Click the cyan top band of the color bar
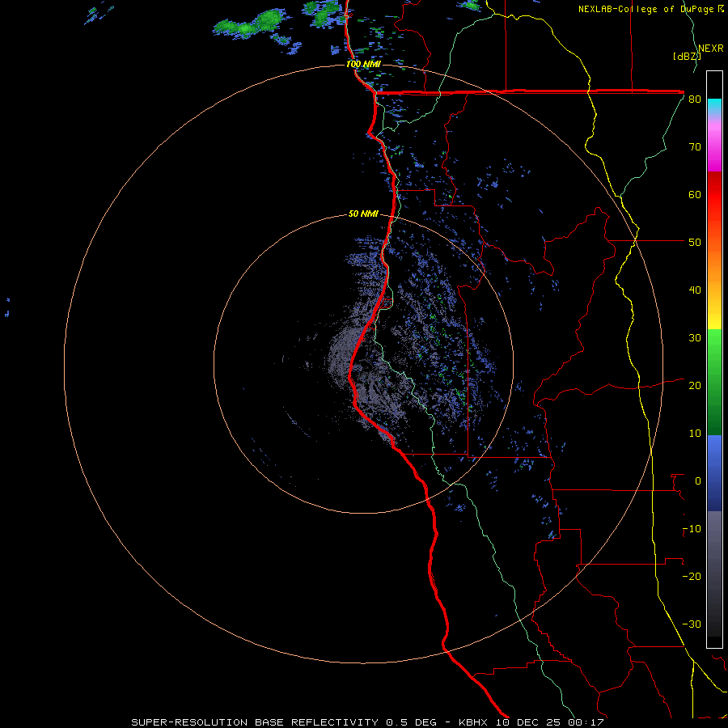 (x=714, y=106)
